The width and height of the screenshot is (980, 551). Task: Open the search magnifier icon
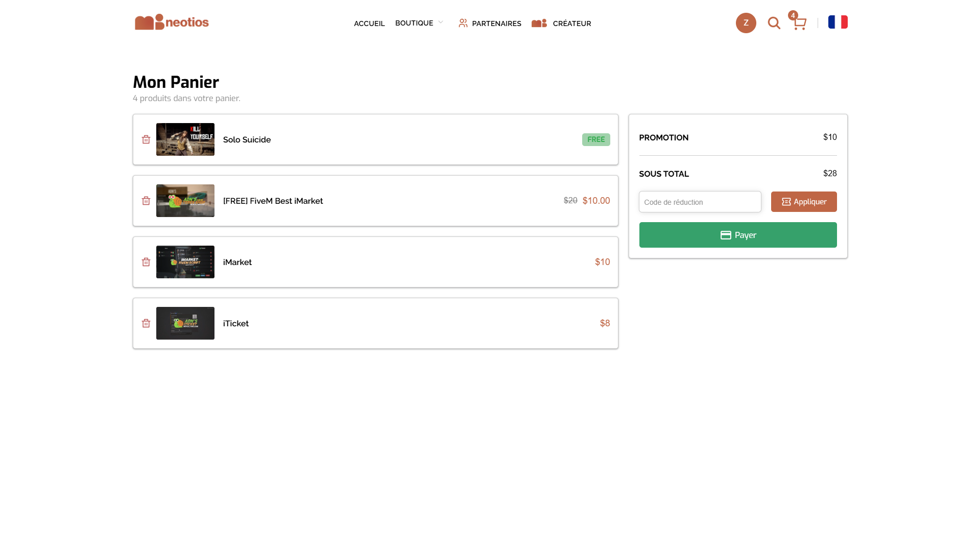(774, 23)
